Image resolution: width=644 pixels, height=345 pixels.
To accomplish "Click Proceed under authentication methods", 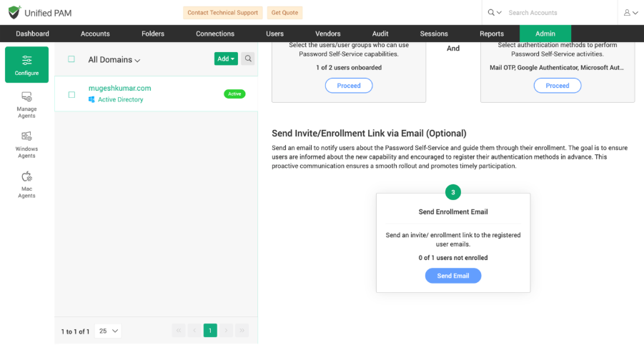I will point(557,86).
